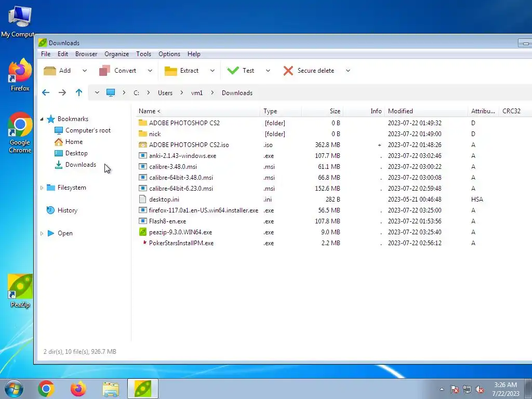Collapse the Bookmarks tree node
The width and height of the screenshot is (532, 399).
click(x=42, y=119)
